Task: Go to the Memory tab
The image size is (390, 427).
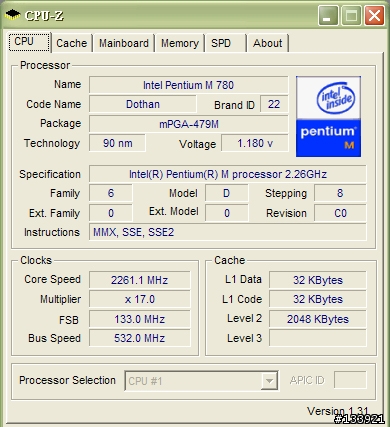Action: [x=180, y=43]
